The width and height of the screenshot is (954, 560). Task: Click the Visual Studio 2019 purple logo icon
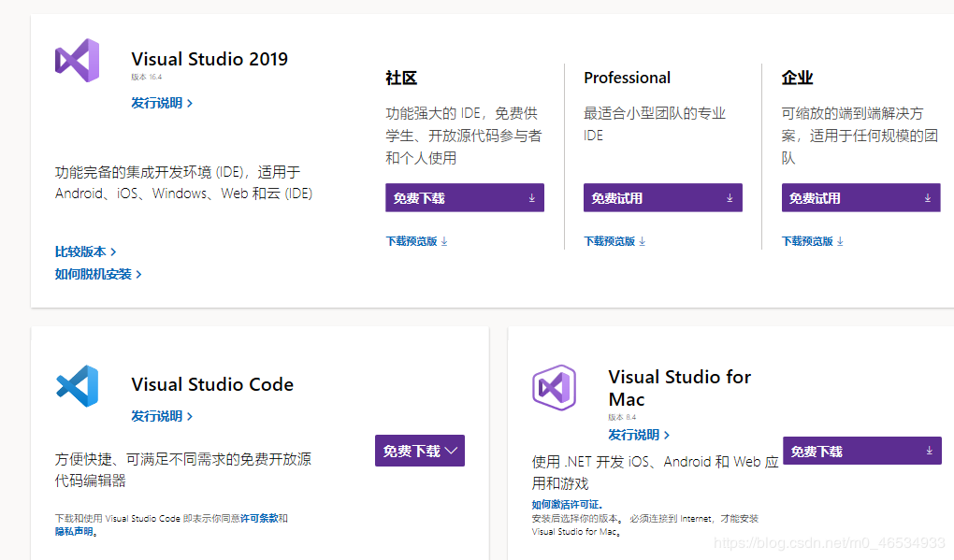coord(78,60)
